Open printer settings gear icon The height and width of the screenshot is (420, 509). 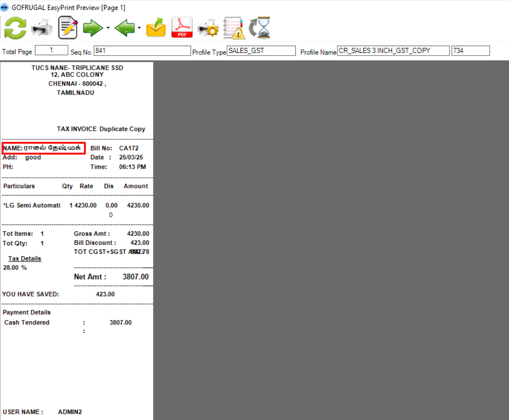click(x=208, y=28)
